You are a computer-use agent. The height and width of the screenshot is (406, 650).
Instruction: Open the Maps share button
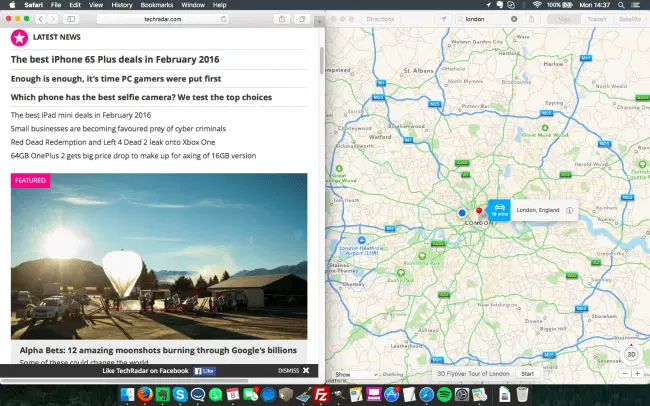tap(531, 19)
